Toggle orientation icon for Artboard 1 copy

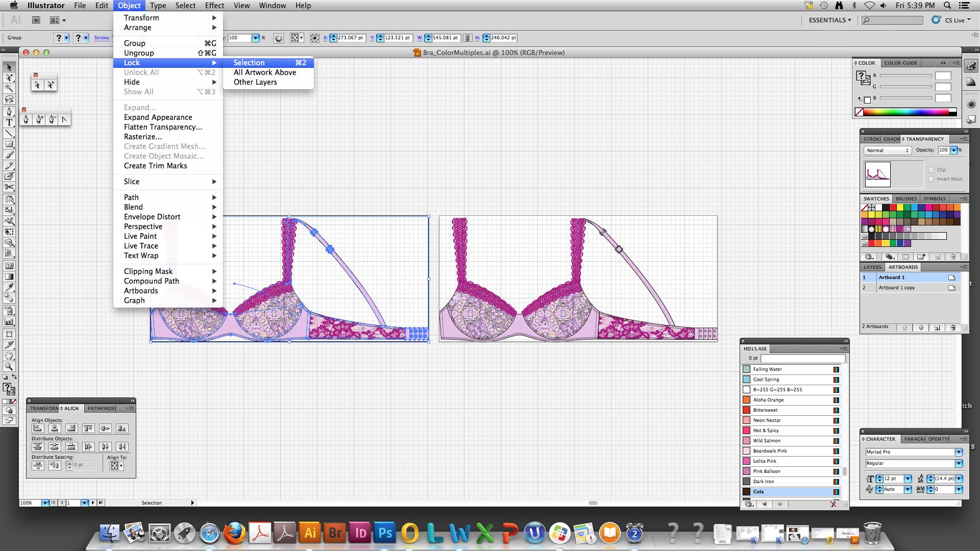(x=951, y=288)
